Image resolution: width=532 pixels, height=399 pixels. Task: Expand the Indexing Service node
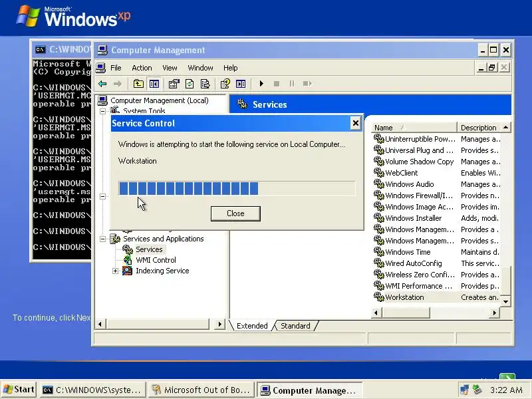115,271
